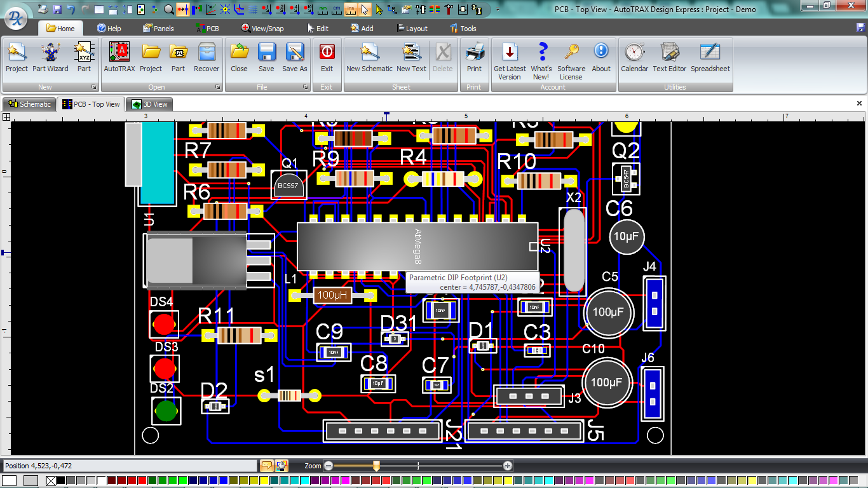Close the document tab with the X
The image size is (868, 488).
860,103
